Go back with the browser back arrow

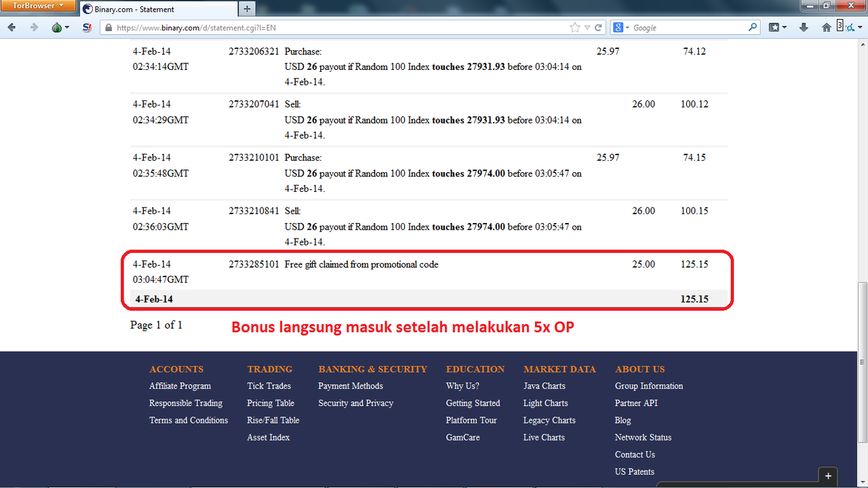point(12,28)
